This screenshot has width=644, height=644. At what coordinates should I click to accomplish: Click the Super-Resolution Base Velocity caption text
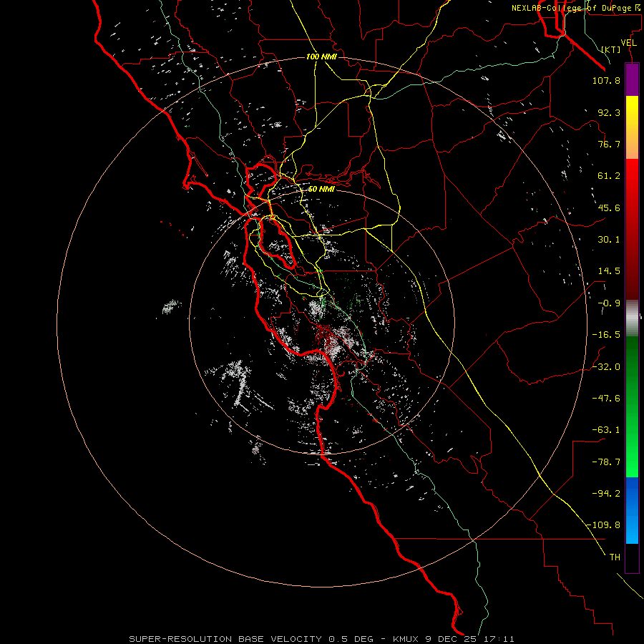point(321,639)
